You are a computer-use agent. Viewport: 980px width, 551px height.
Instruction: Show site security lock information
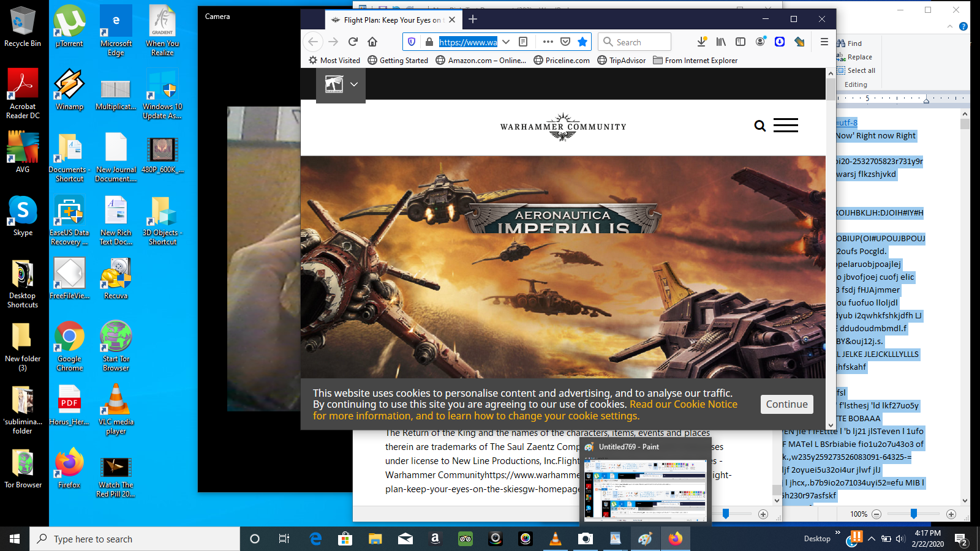429,42
